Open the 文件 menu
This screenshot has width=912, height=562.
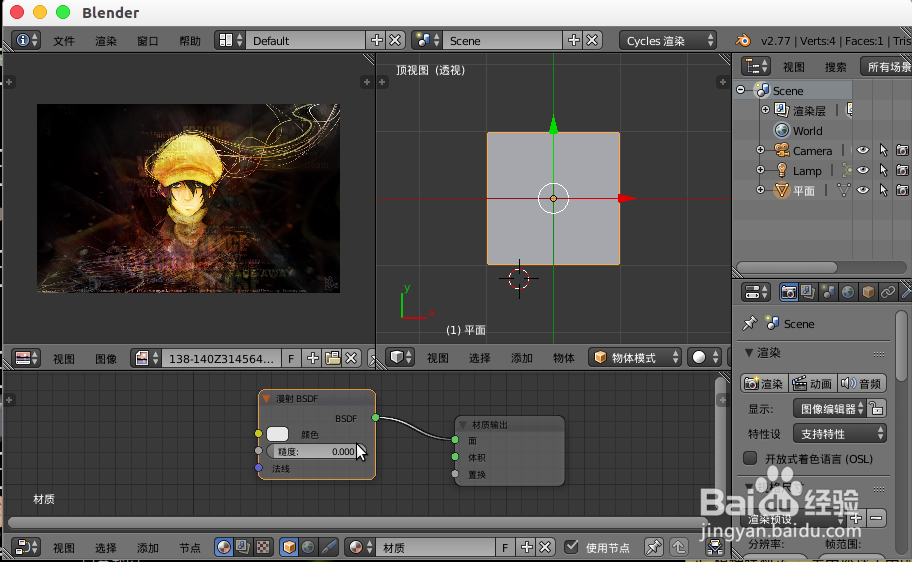(x=64, y=41)
